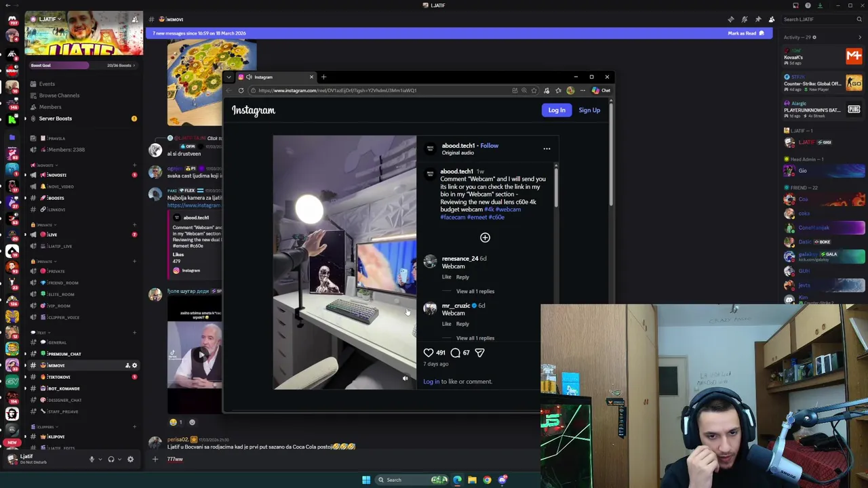Load more comments with the plus circle
Viewport: 868px width, 488px height.
[485, 237]
